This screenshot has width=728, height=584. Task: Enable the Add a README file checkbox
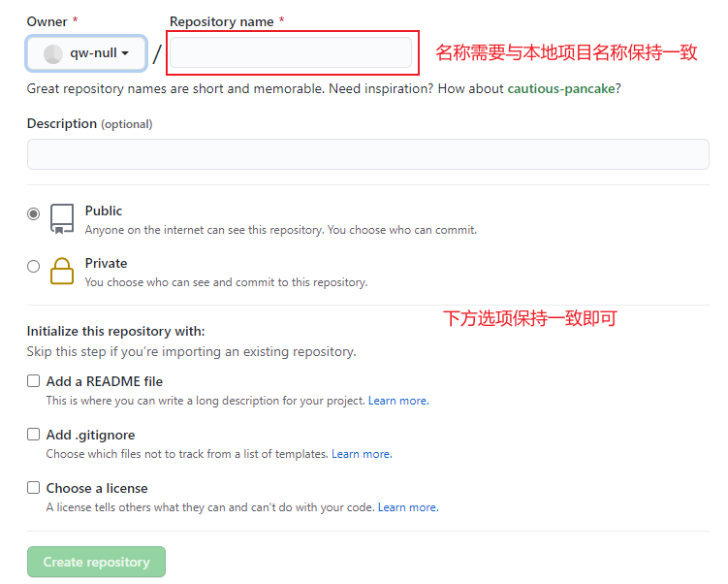click(x=33, y=381)
